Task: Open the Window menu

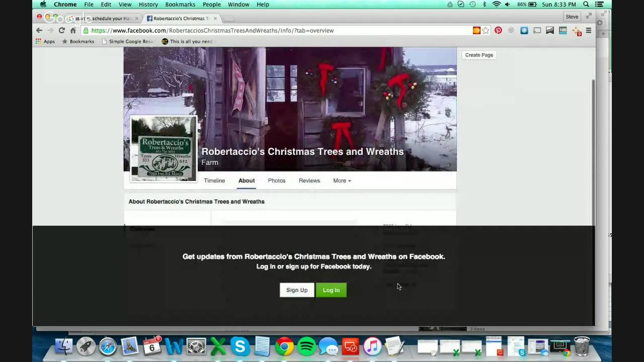Action: pos(238,4)
